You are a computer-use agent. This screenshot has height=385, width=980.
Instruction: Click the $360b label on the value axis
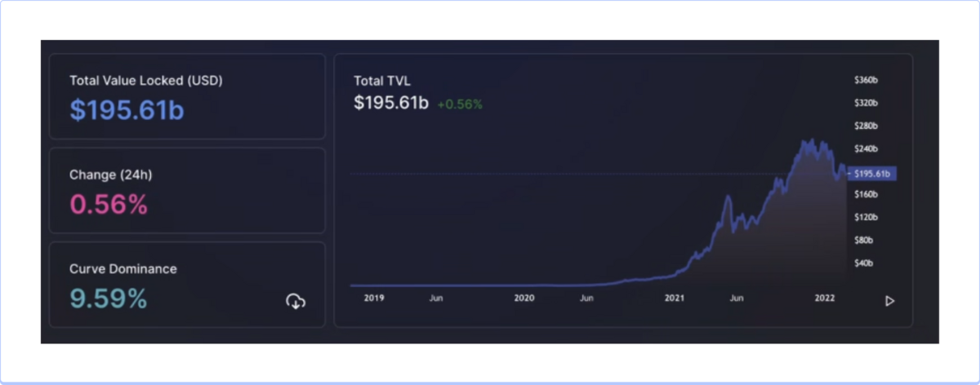[866, 80]
